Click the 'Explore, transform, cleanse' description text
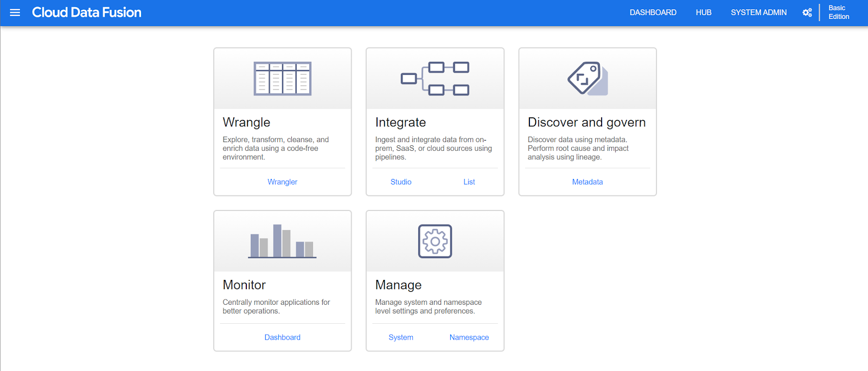The width and height of the screenshot is (868, 371). pyautogui.click(x=276, y=148)
